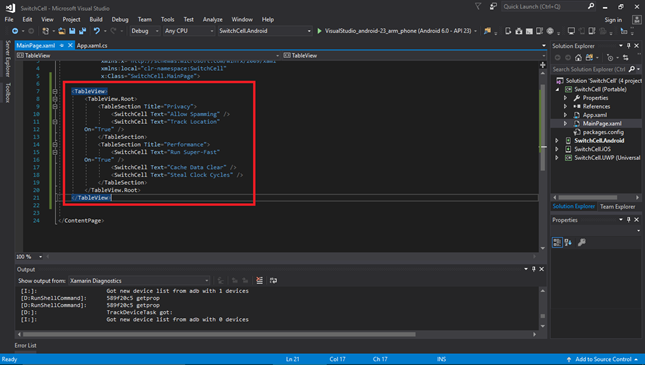645x365 pixels.
Task: Open the target device dropdown arrow
Action: click(476, 31)
